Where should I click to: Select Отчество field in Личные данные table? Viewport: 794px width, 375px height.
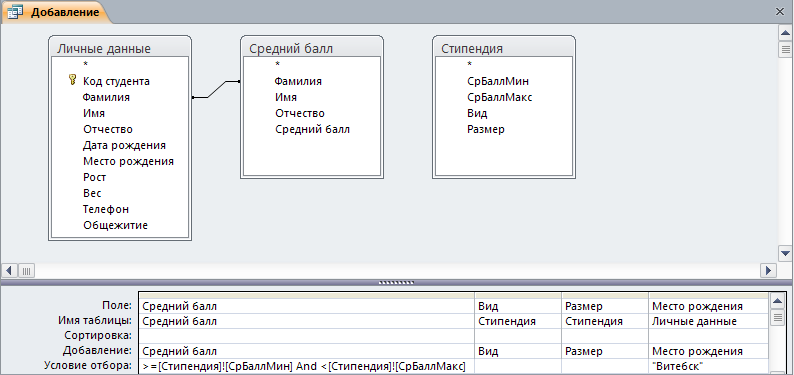(108, 130)
